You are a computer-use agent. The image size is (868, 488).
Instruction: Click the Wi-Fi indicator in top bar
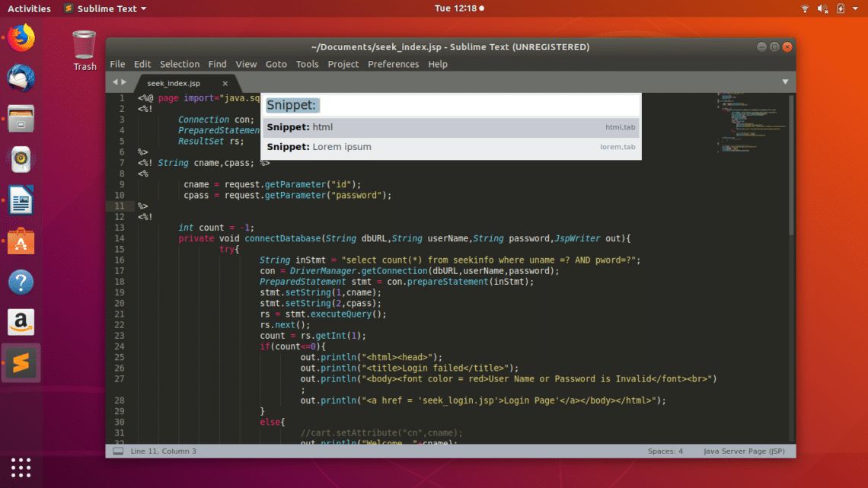pos(805,8)
